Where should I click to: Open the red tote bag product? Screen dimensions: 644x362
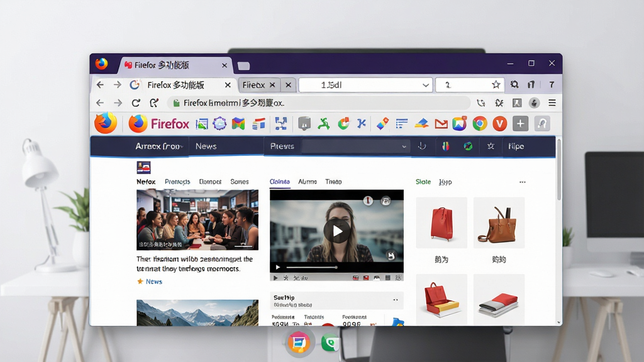(x=441, y=223)
